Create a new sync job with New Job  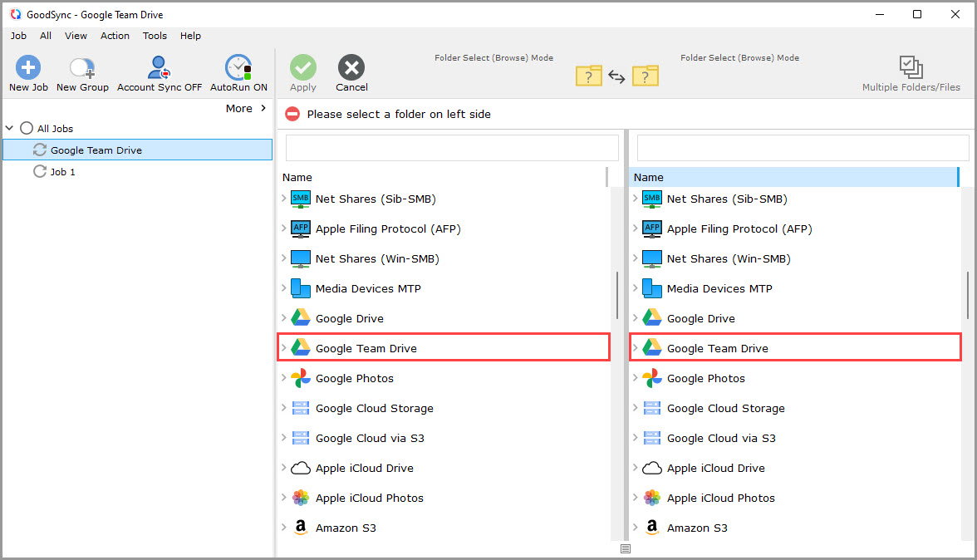click(27, 72)
